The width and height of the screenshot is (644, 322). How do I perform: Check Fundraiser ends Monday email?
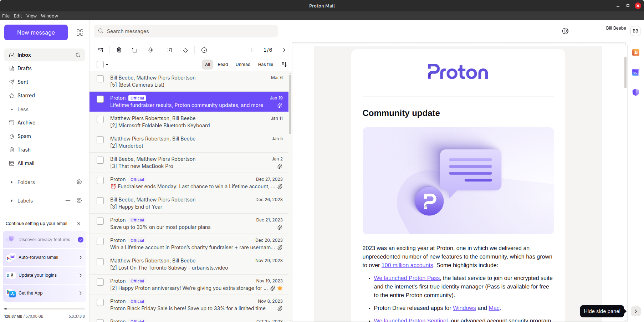point(100,180)
